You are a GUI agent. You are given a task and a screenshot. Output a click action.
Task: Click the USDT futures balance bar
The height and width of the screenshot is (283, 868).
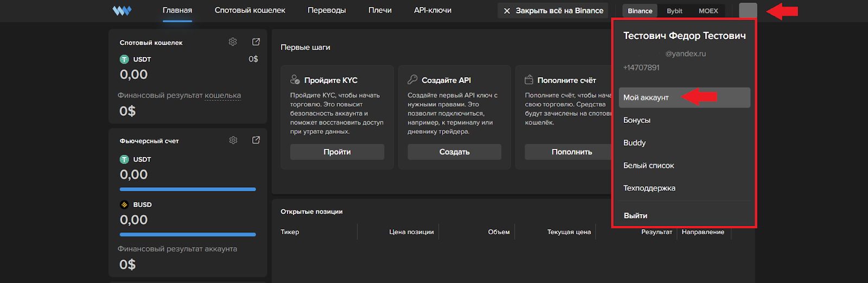188,190
